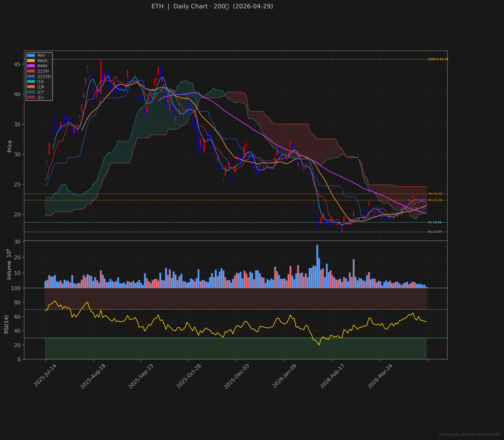Click the up-arrow cloud legend swatch
Image resolution: width=504 pixels, height=440 pixels.
tap(31, 92)
